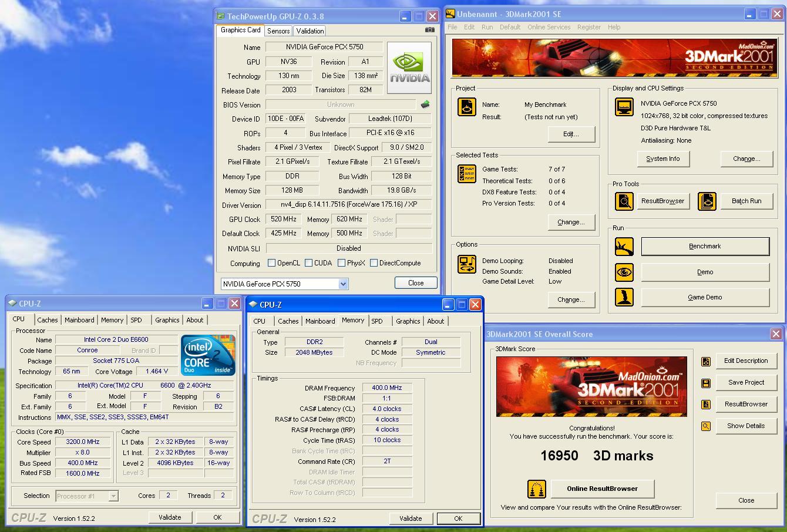Click Change... under Options
Image resolution: width=787 pixels, height=532 pixels.
[571, 299]
